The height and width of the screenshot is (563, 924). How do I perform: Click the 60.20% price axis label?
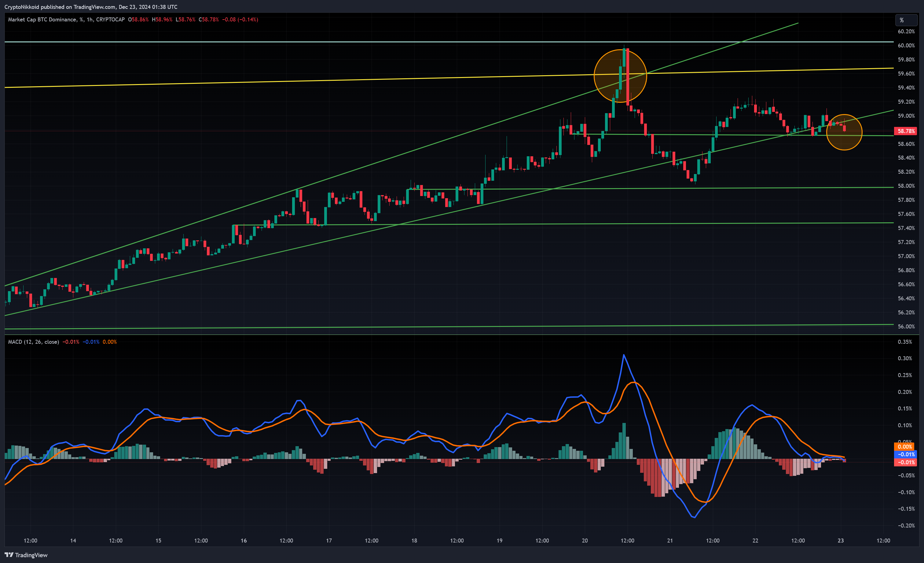pyautogui.click(x=906, y=31)
